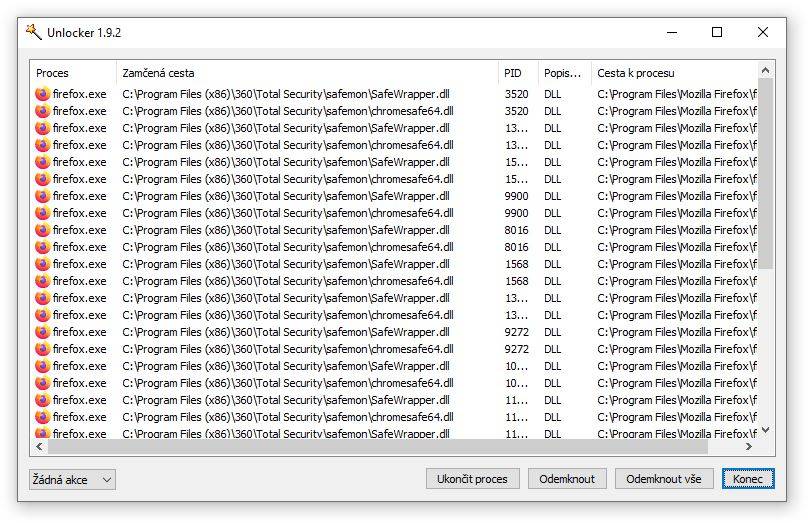Screen dimensions: 811x523
Task: Click Firefox icon on PID 15... chromesafe64.dll row
Action: click(42, 179)
